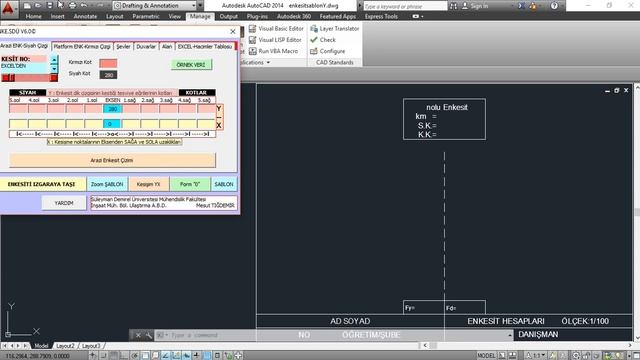The height and width of the screenshot is (360, 640).
Task: Click KESİT NO spinner down arrow
Action: pyautogui.click(x=54, y=69)
